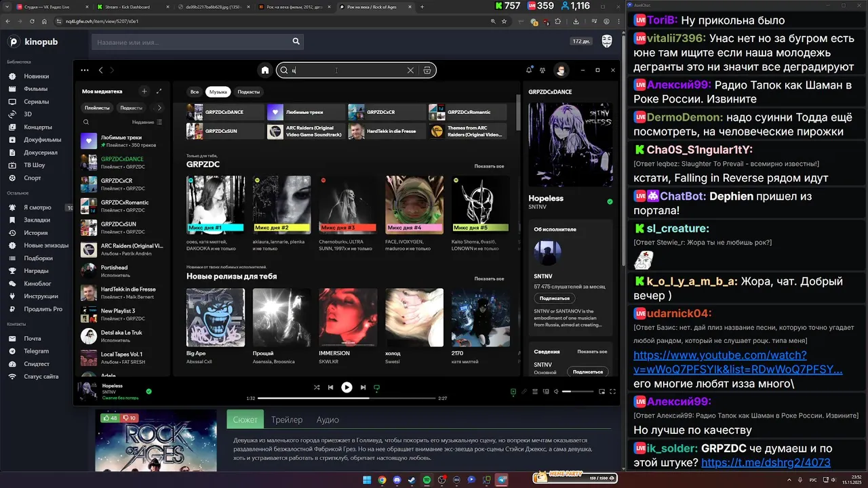Click Показать все for Новые релизы

tap(489, 279)
